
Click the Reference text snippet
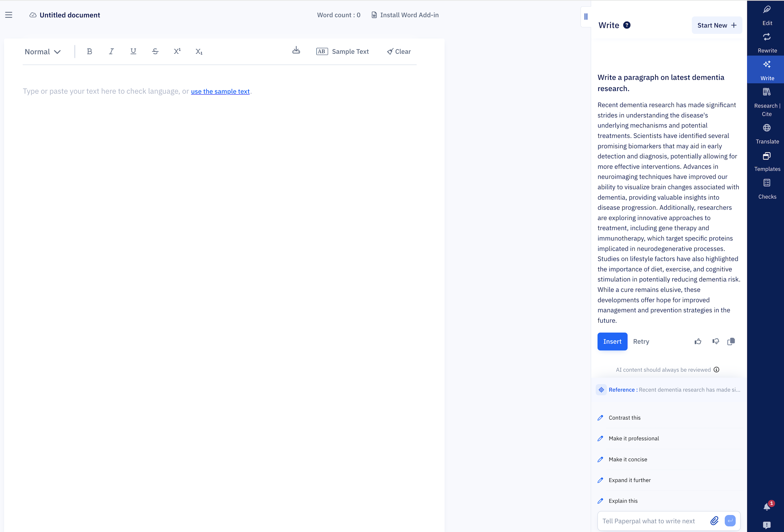pyautogui.click(x=689, y=390)
